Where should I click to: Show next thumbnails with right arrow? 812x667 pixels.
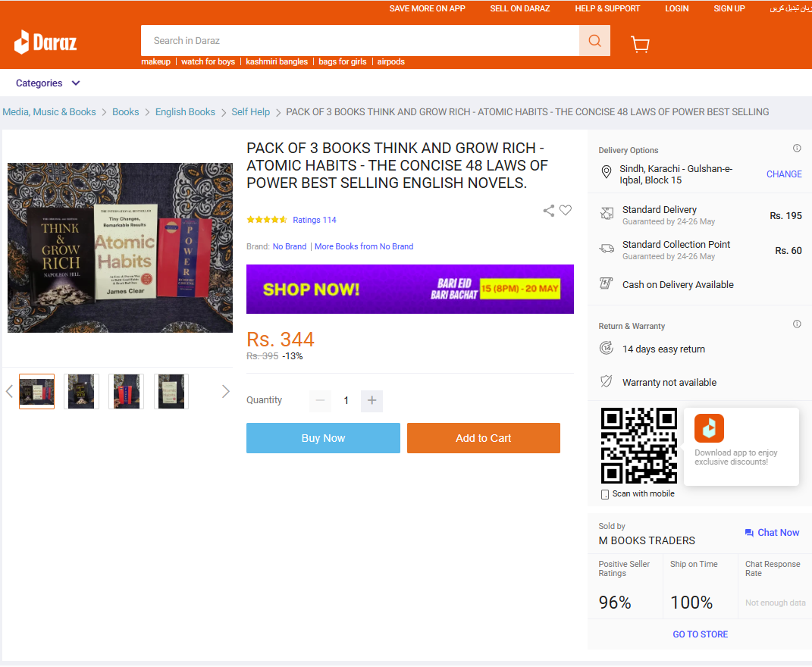(x=225, y=392)
